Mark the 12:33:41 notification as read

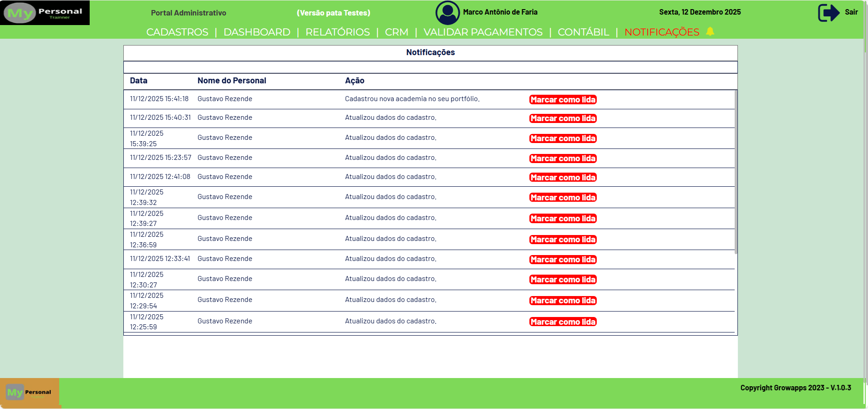563,260
